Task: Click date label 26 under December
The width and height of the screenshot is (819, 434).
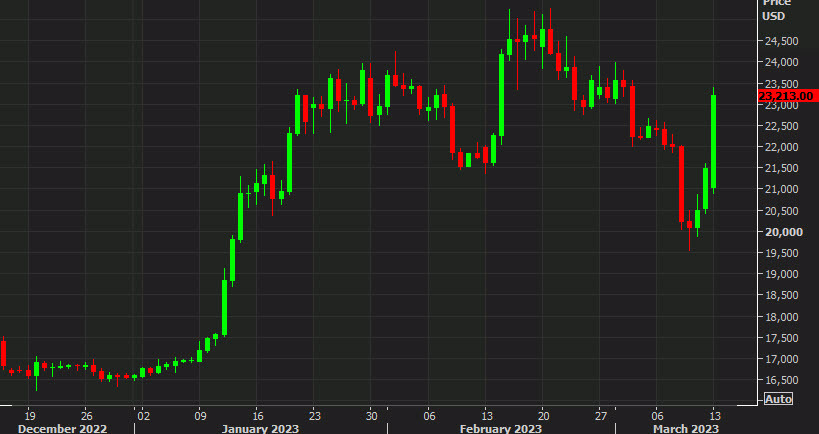Action: (87, 416)
